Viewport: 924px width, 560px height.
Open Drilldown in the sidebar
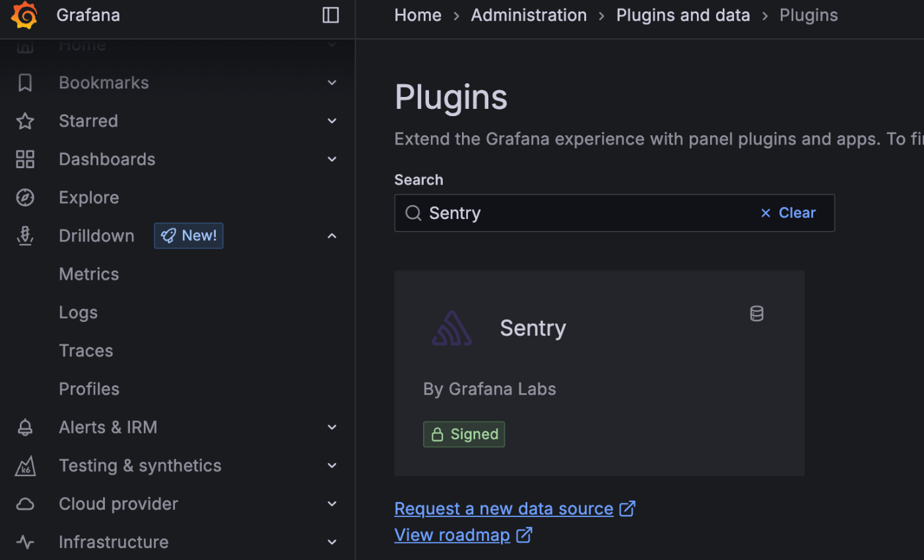pyautogui.click(x=96, y=235)
